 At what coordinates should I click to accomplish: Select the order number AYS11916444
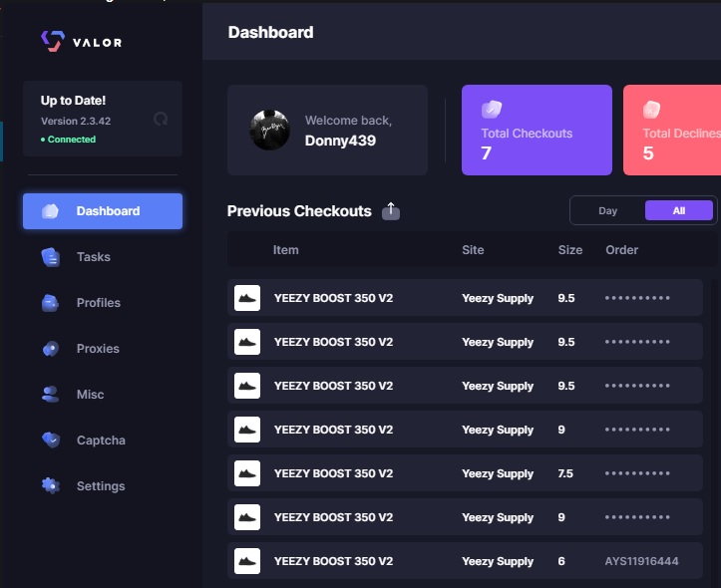tap(641, 561)
